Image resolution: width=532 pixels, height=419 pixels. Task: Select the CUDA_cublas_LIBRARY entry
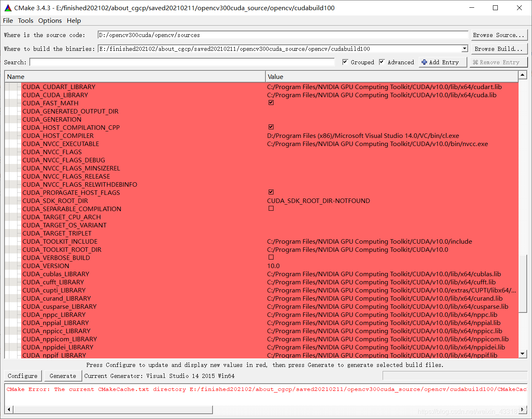coord(56,274)
